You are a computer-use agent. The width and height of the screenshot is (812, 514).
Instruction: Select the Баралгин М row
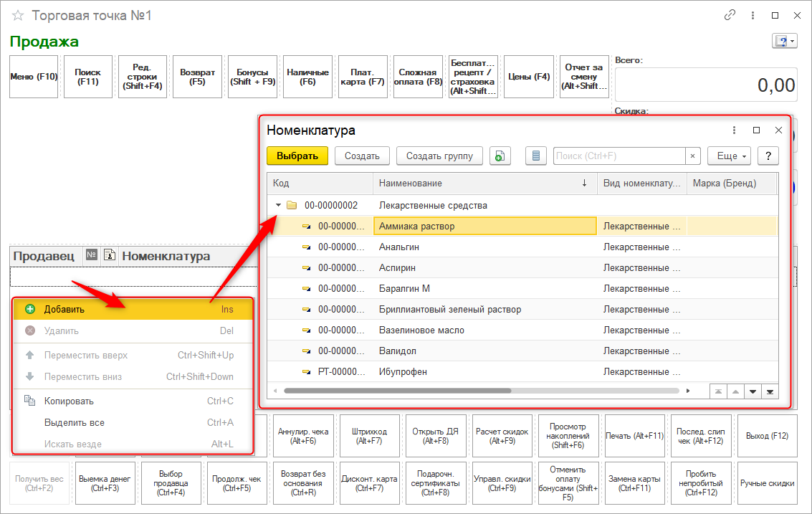click(522, 289)
